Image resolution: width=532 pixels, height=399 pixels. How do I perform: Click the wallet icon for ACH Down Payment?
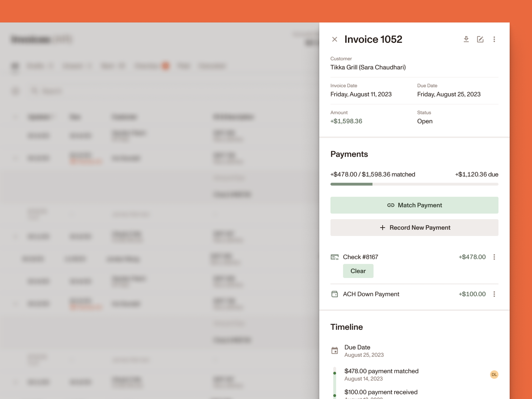click(335, 294)
